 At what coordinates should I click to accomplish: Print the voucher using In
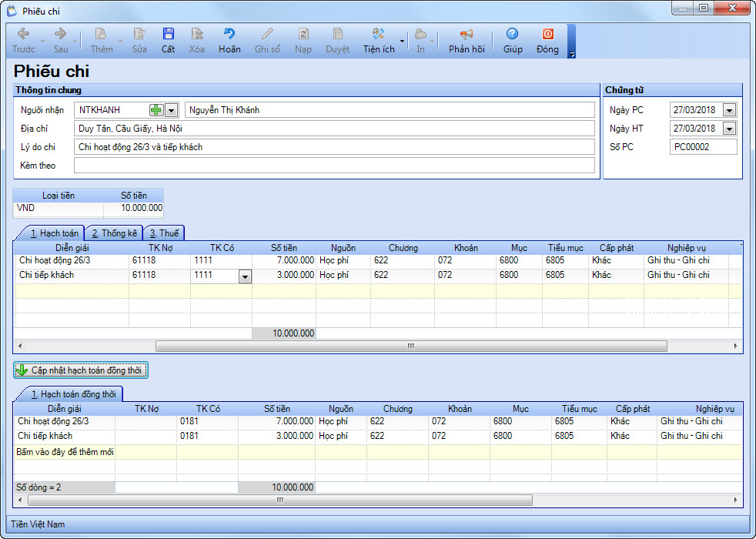click(420, 41)
